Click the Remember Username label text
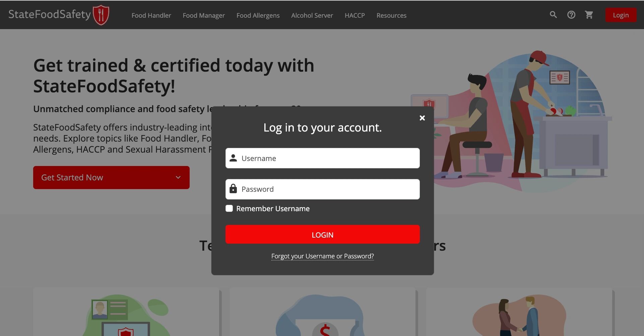The image size is (644, 336). point(273,208)
